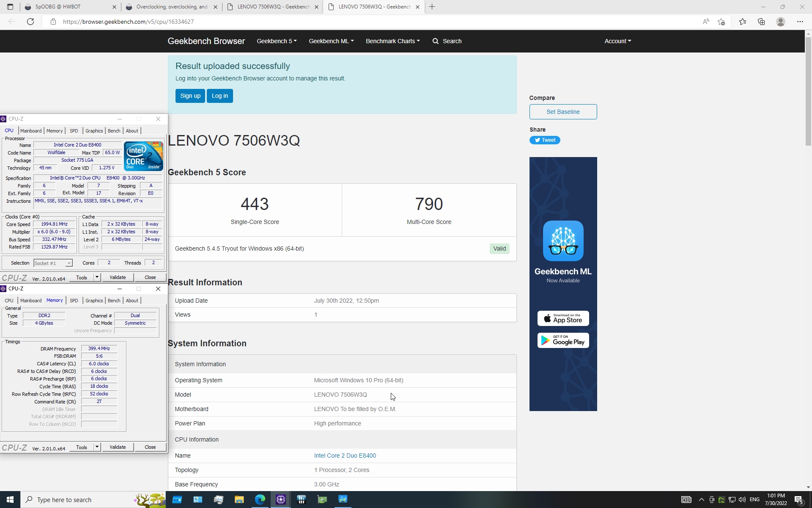This screenshot has width=812, height=508.
Task: Click Tools button in top CPU-Z window
Action: (82, 277)
